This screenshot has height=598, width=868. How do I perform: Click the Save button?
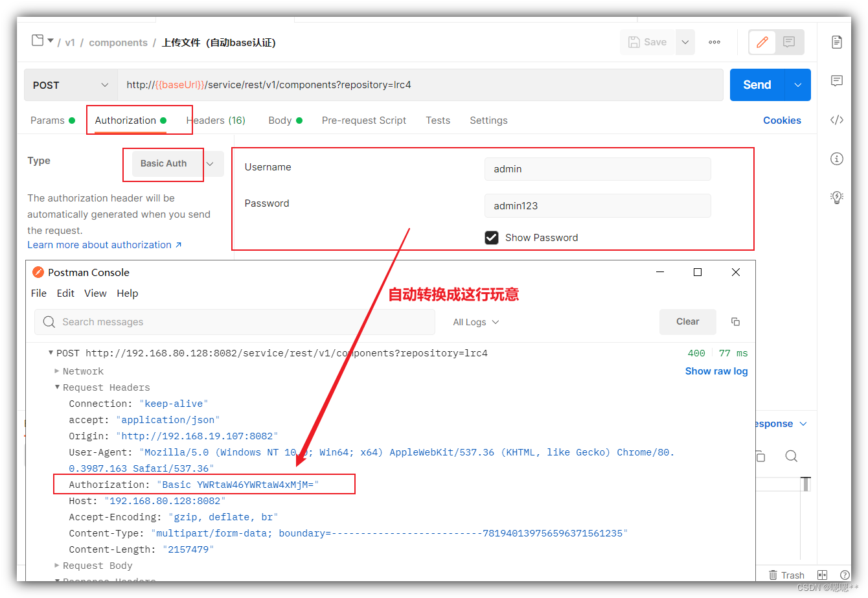click(648, 42)
